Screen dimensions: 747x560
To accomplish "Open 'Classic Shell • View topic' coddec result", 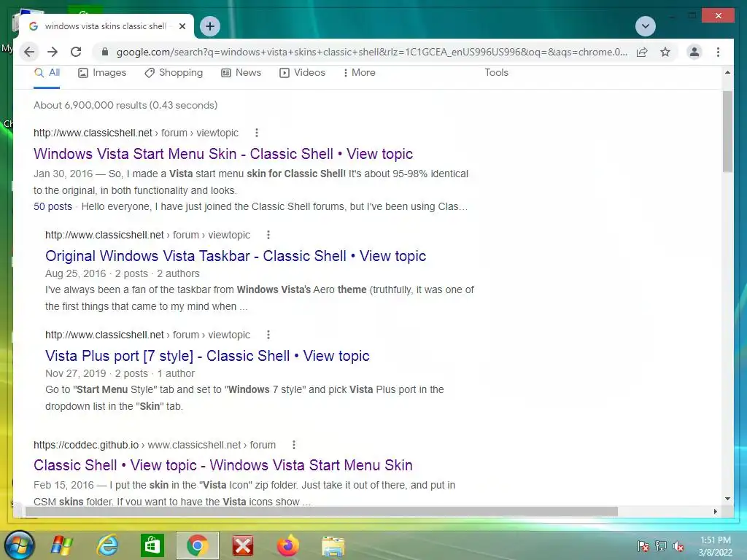I will point(223,465).
